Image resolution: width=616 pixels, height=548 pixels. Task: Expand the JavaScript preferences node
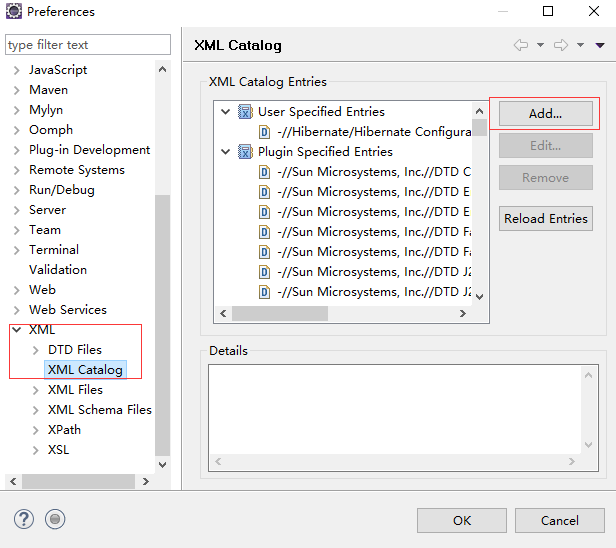[16, 70]
